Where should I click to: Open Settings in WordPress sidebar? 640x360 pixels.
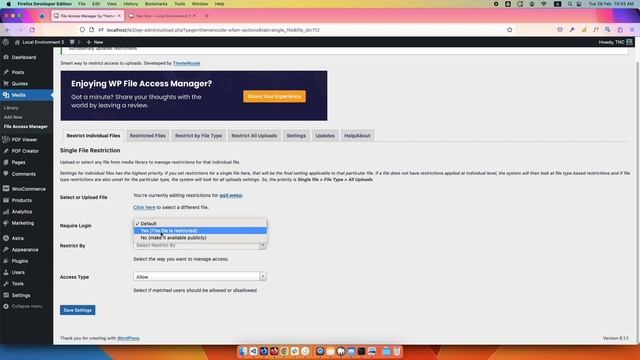click(21, 295)
